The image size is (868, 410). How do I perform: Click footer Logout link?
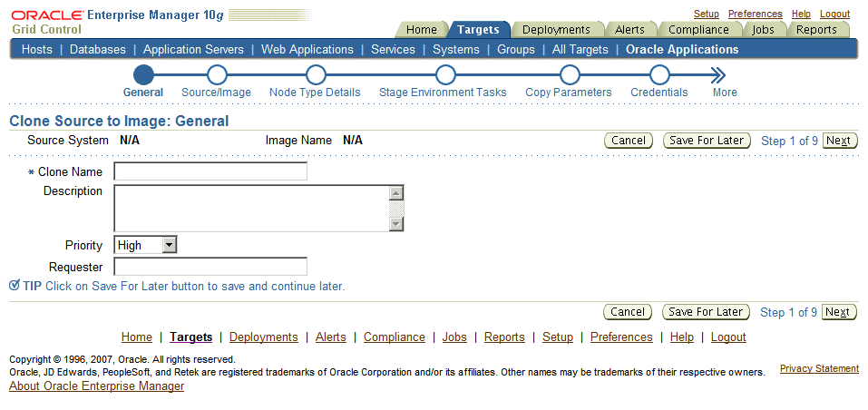tap(728, 337)
